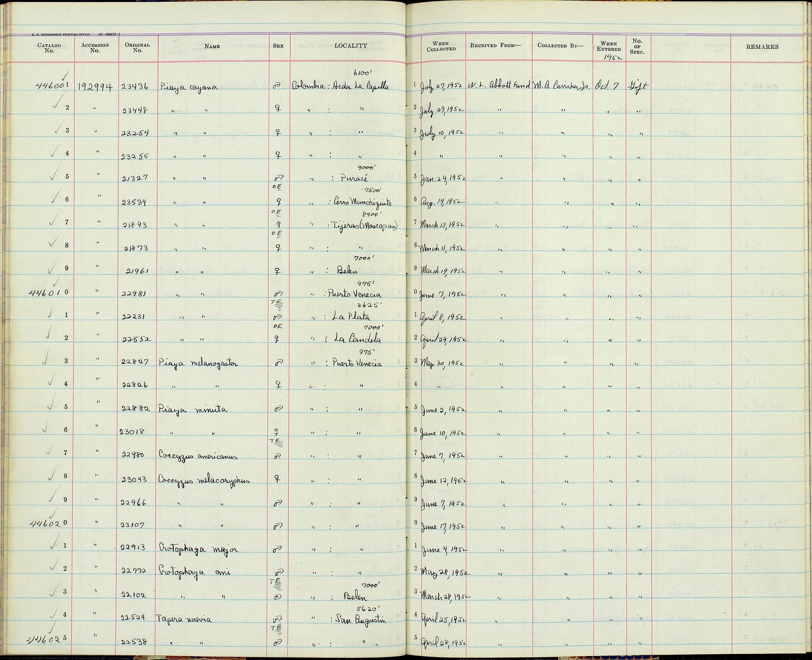Click original number 23436

(x=136, y=87)
